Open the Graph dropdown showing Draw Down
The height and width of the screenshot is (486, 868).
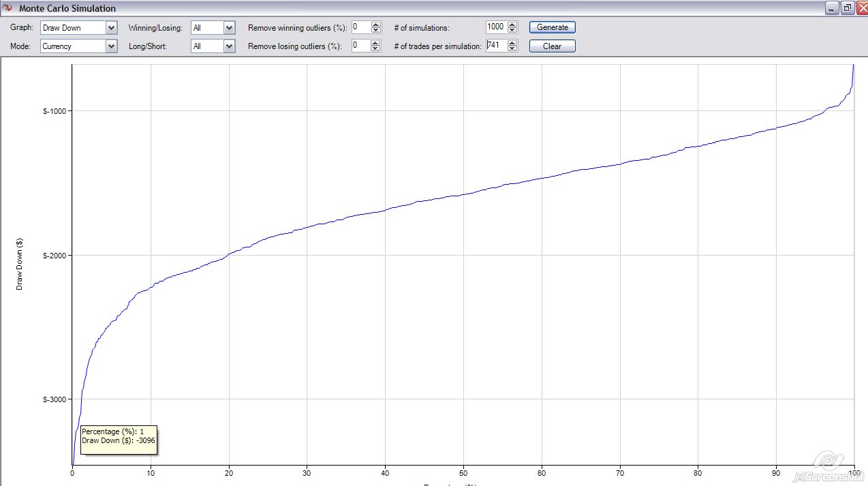pyautogui.click(x=112, y=28)
